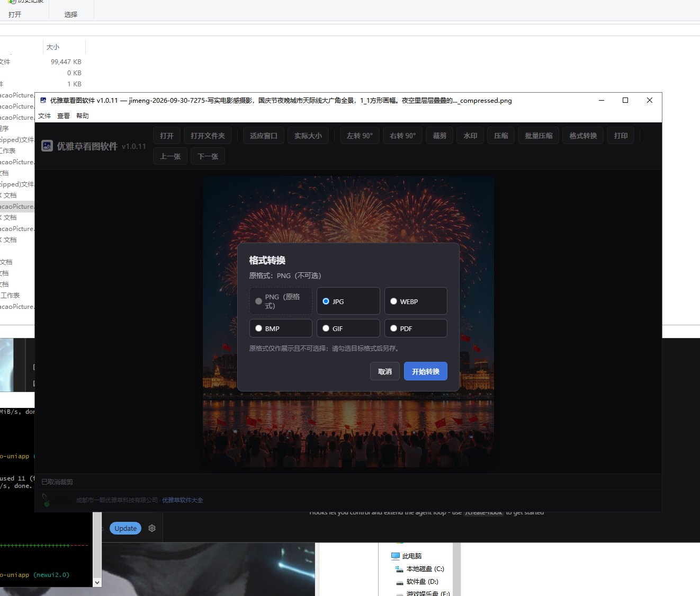Open the 帮助 menu
Viewport: 700px width, 596px height.
pyautogui.click(x=83, y=115)
